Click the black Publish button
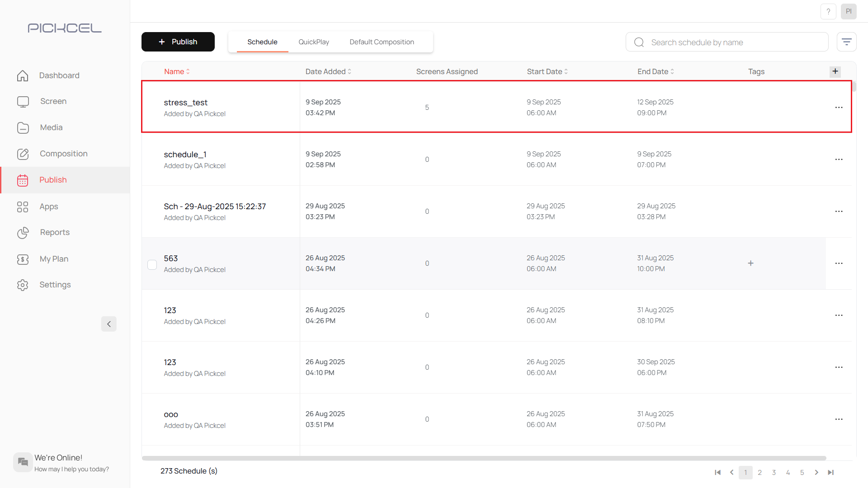This screenshot has width=868, height=488. [x=178, y=42]
